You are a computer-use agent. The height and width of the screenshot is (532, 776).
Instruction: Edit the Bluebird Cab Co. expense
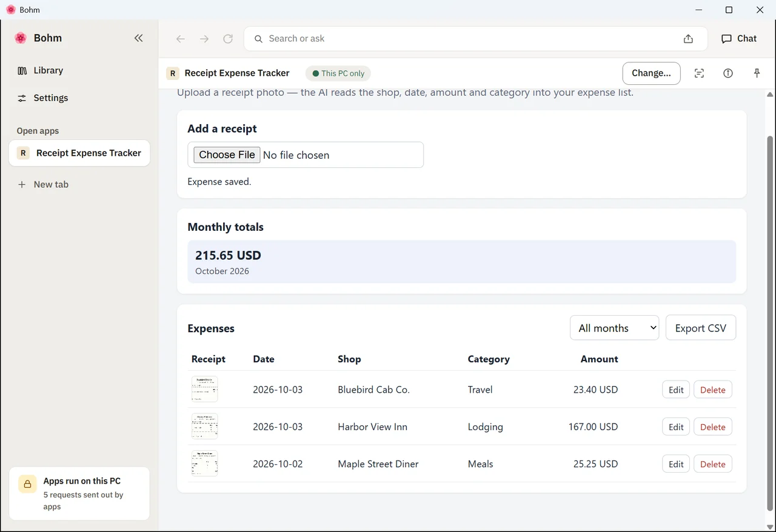coord(676,390)
